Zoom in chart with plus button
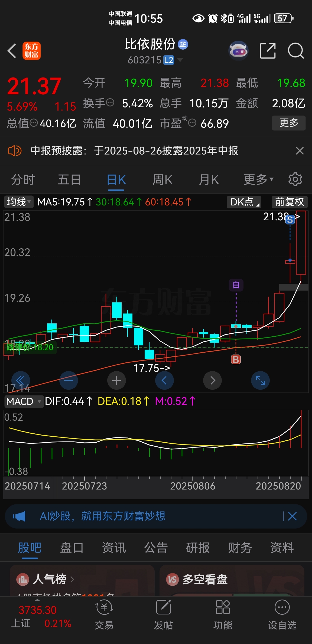Screen dimensions: 312x644 [x=116, y=381]
